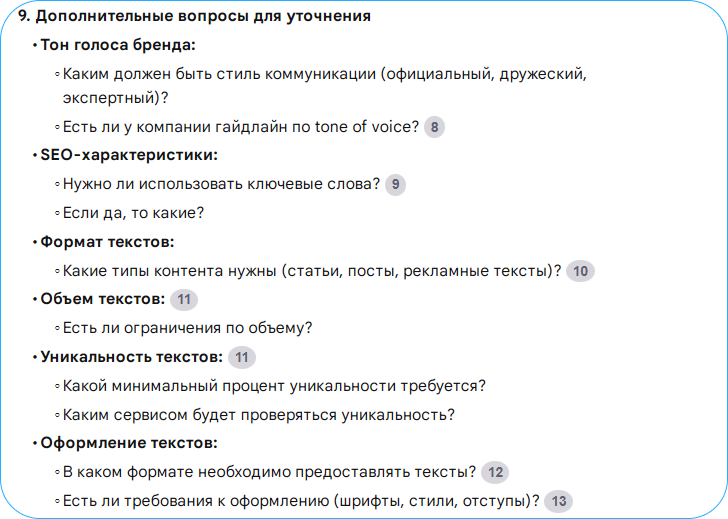Select the Формат текстов bullet heading
728x519 pixels.
click(107, 242)
